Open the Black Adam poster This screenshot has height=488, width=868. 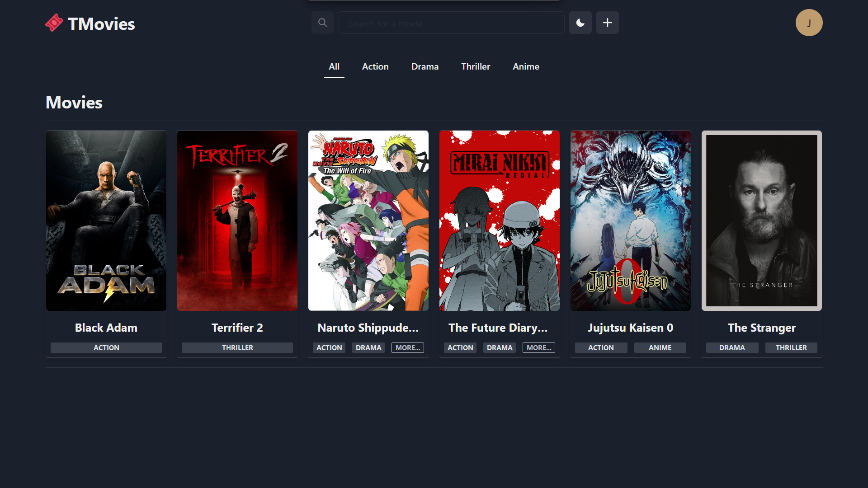tap(106, 221)
